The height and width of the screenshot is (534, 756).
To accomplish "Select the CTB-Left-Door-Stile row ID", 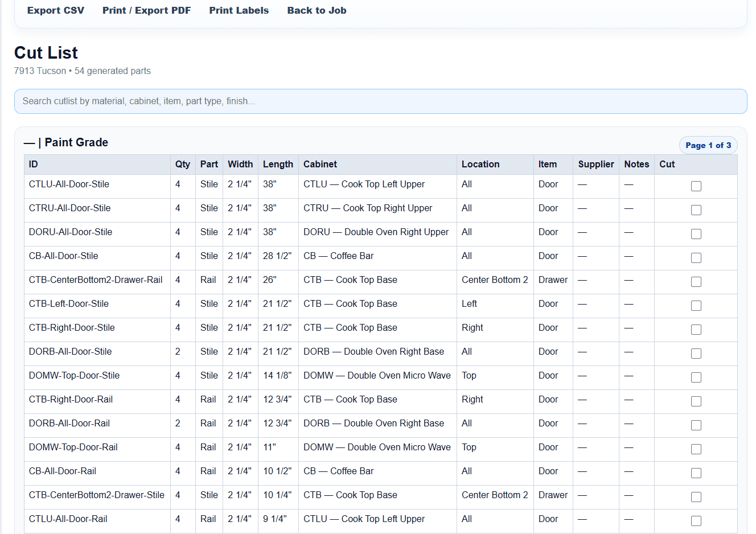I will (69, 303).
